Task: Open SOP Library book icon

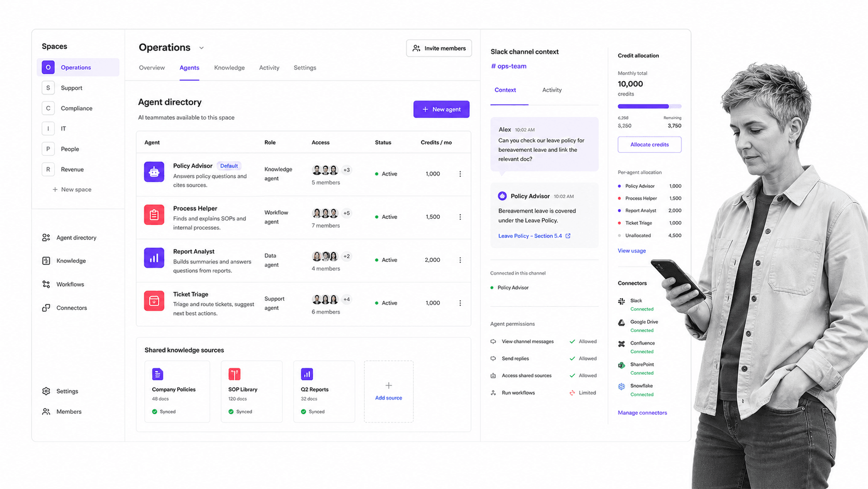Action: click(x=234, y=374)
